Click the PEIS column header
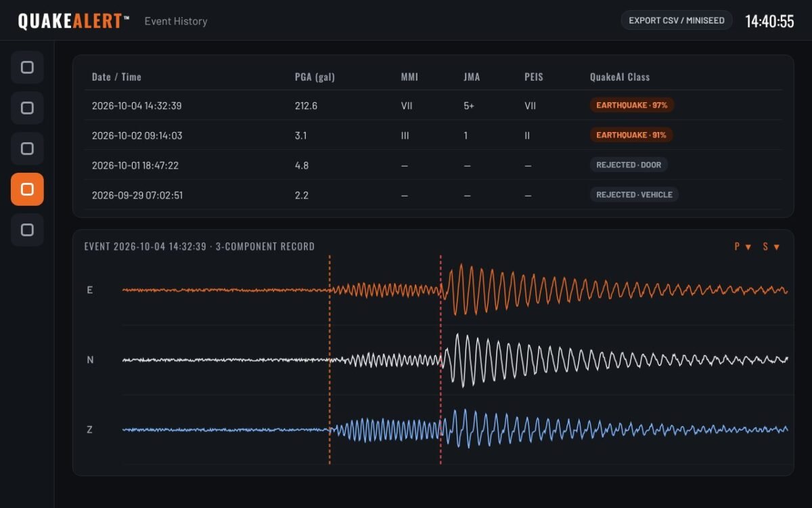This screenshot has height=508, width=812. tap(533, 77)
